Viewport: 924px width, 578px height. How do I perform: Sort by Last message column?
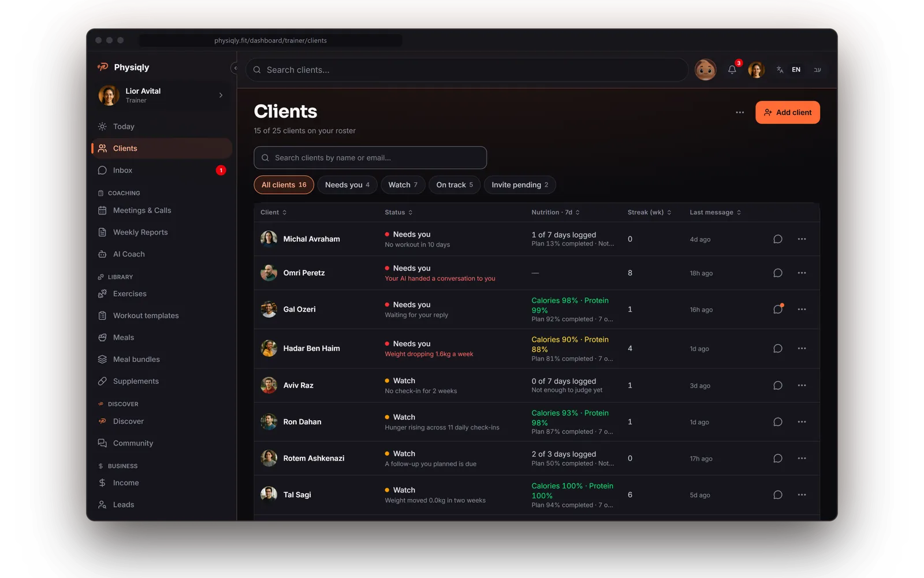pyautogui.click(x=715, y=212)
